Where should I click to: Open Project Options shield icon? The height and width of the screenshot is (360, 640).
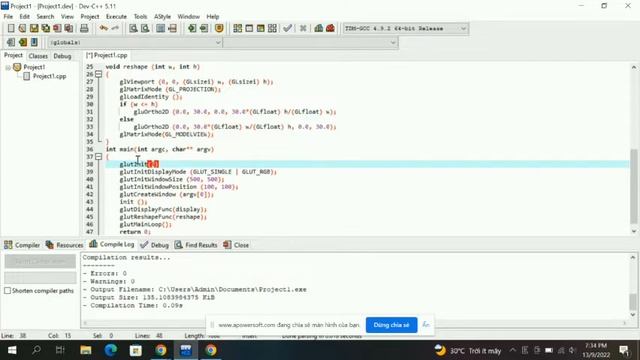tap(219, 28)
